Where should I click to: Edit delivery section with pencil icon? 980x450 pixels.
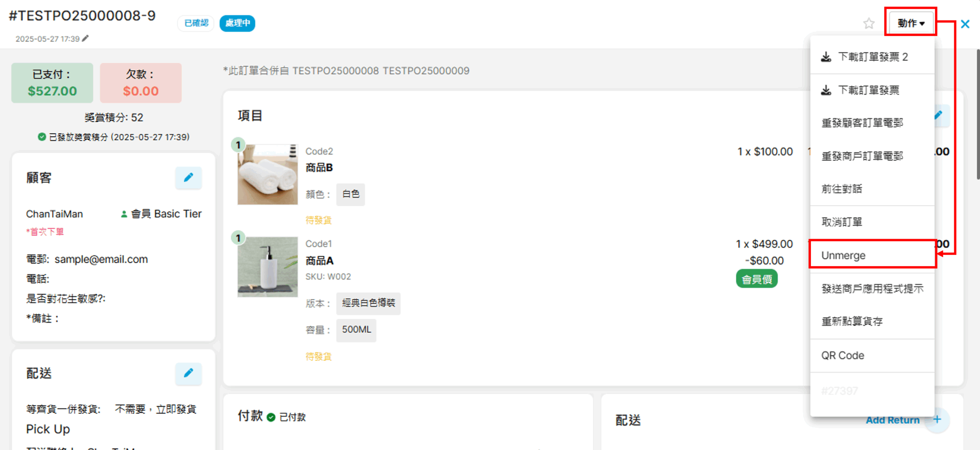click(x=188, y=373)
